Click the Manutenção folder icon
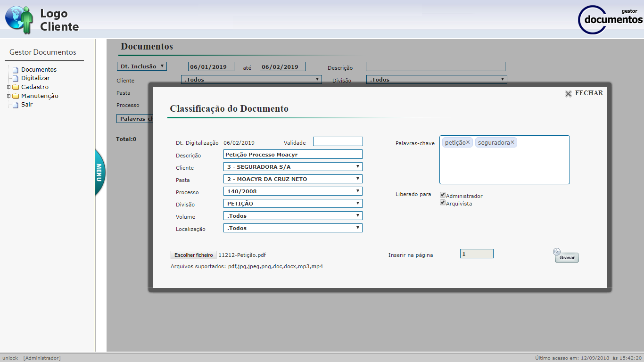The height and width of the screenshot is (362, 644). click(x=16, y=96)
